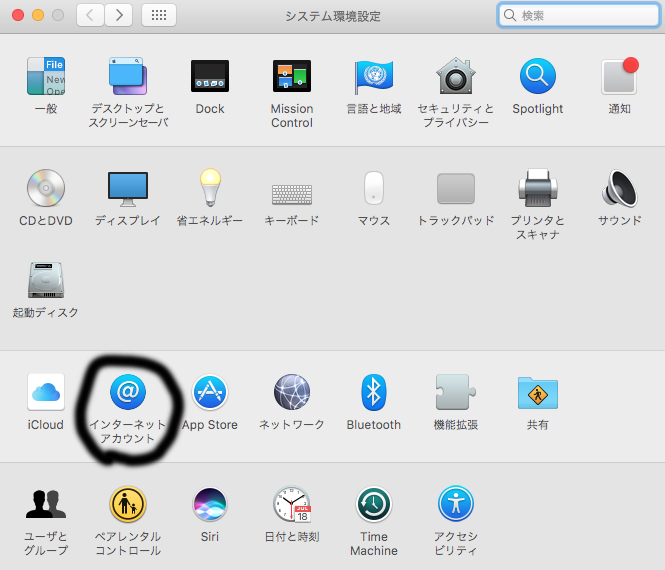Open Displays (ディスプレイ) settings

tap(128, 189)
